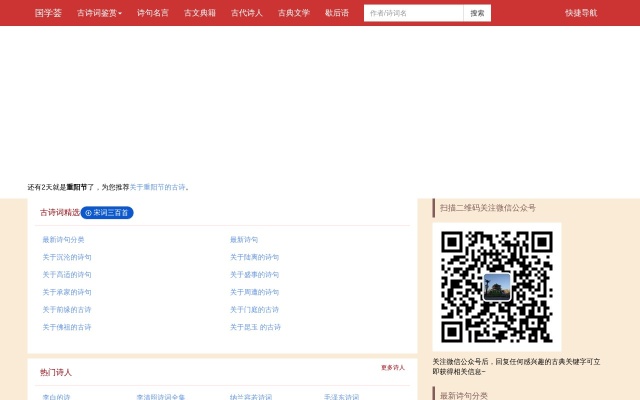Viewport: 640px width, 400px height.
Task: Navigate to 古典文学 section
Action: 293,13
